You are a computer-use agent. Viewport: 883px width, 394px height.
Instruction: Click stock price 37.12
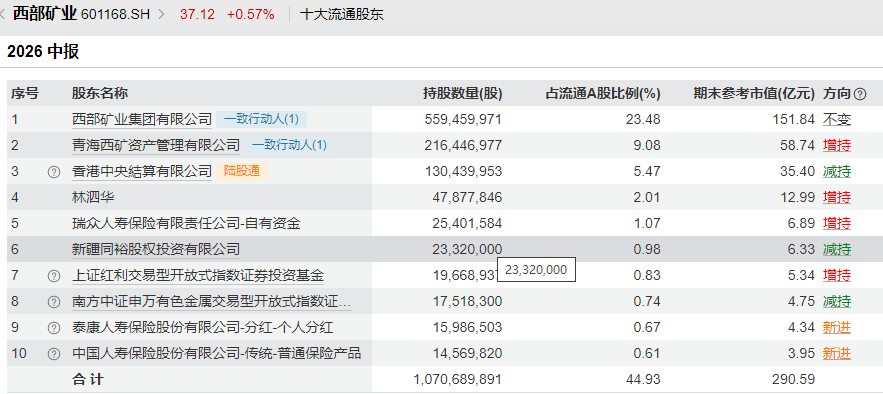pos(198,15)
